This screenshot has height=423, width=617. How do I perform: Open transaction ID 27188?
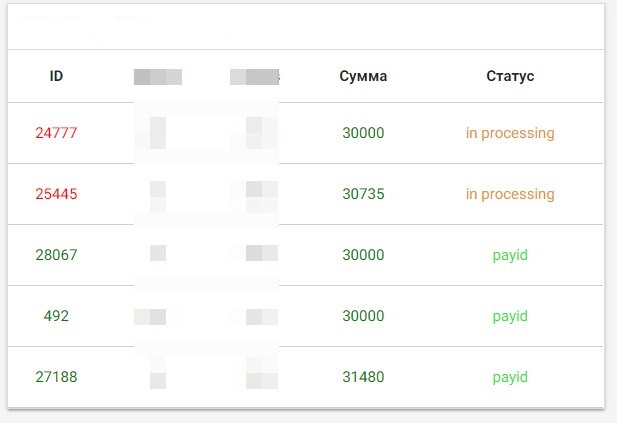pyautogui.click(x=56, y=377)
